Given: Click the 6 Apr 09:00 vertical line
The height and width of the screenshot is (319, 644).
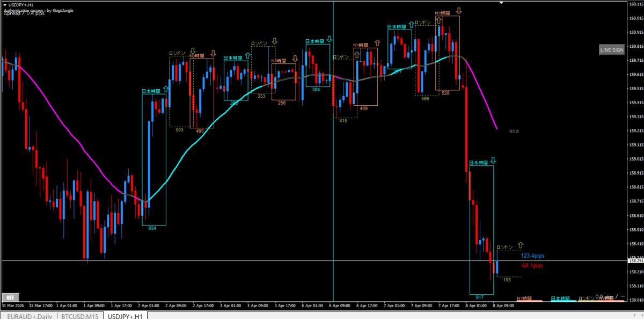Looking at the screenshot, I should (333, 161).
